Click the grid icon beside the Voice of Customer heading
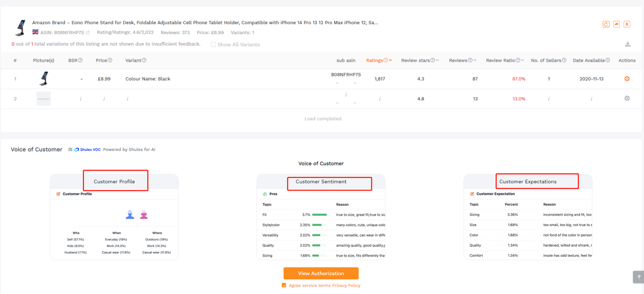644x294 pixels. pos(70,150)
